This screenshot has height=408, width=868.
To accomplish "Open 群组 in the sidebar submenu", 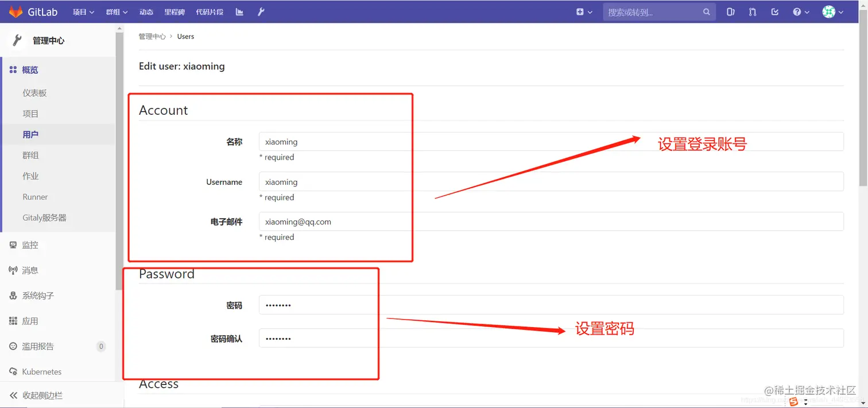I will [x=30, y=155].
